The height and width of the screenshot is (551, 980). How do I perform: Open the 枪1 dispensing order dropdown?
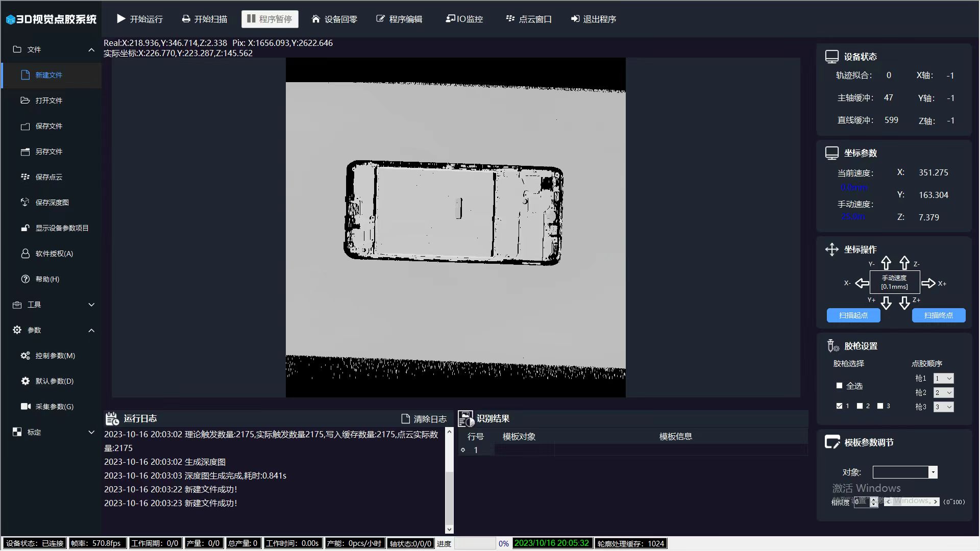point(943,378)
